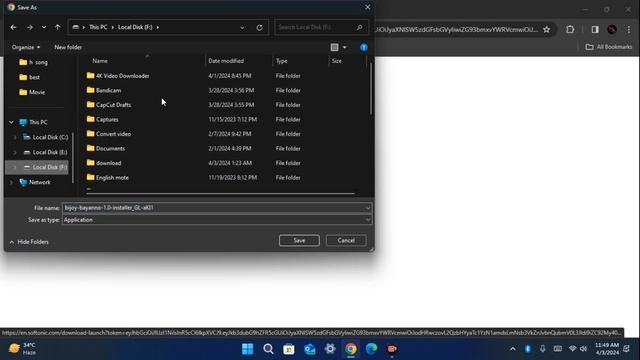The height and width of the screenshot is (360, 640).
Task: Show hidden system tray icons chevron
Action: 513,349
